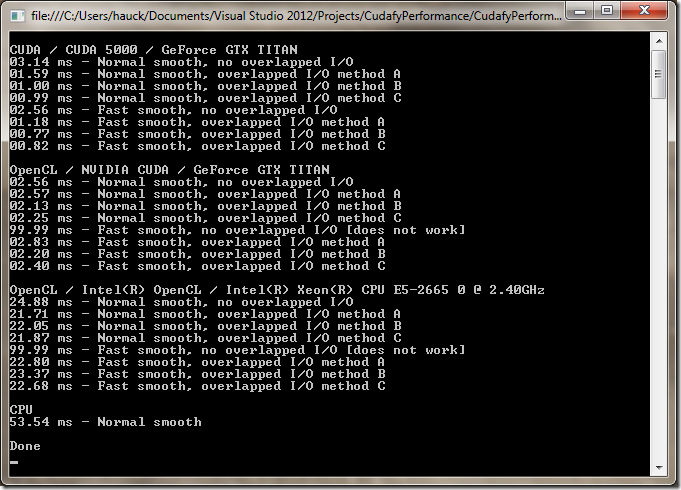681x490 pixels.
Task: Click the '03.14 ms' Normal smooth line
Action: [x=182, y=62]
